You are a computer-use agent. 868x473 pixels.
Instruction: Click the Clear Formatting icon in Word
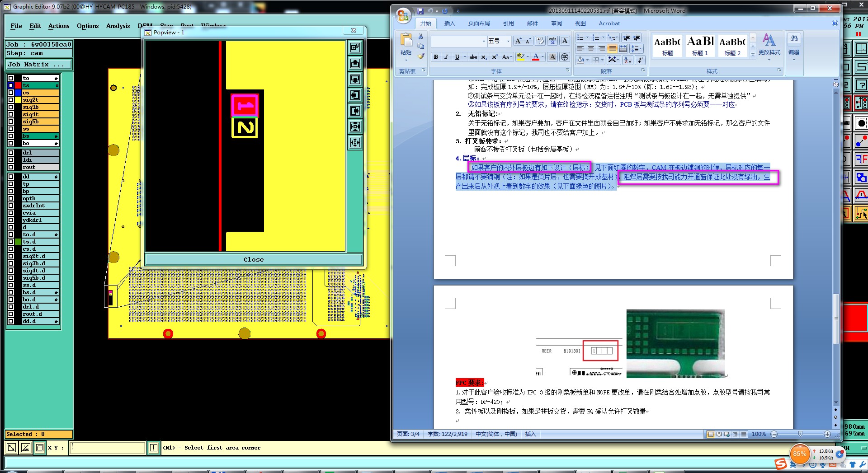(x=540, y=41)
